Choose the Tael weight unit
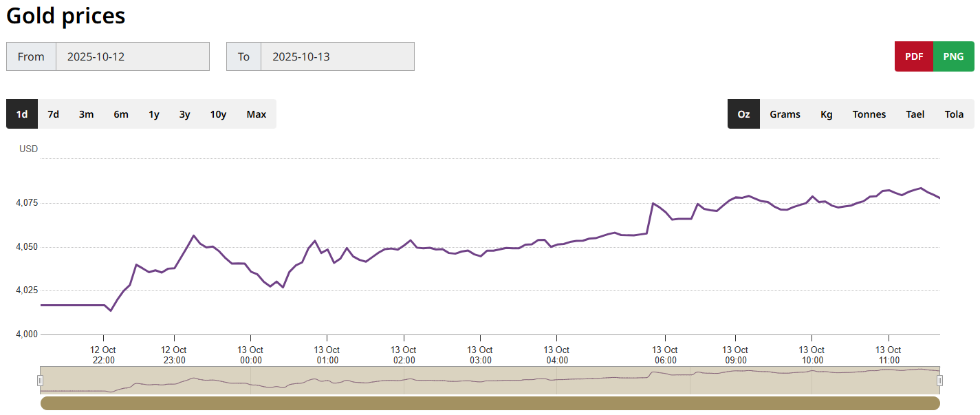This screenshot has height=415, width=980. pos(915,114)
